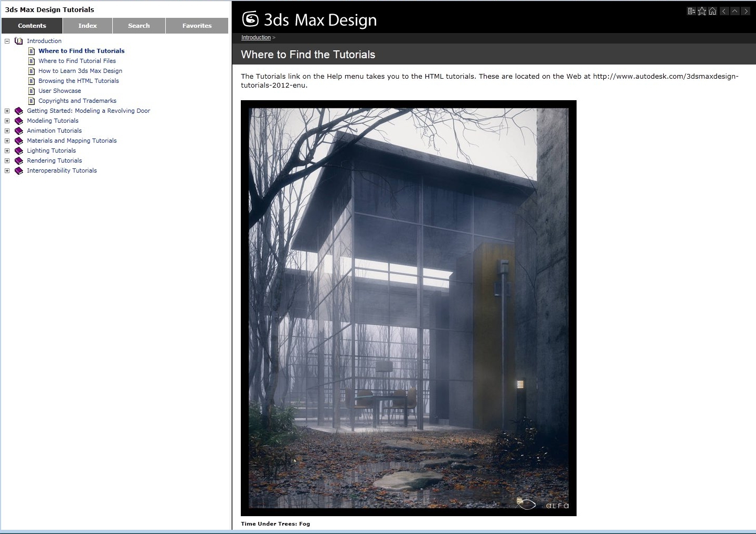Click the 3ds Max Design logo
Screen dimensions: 756x534
[x=309, y=19]
